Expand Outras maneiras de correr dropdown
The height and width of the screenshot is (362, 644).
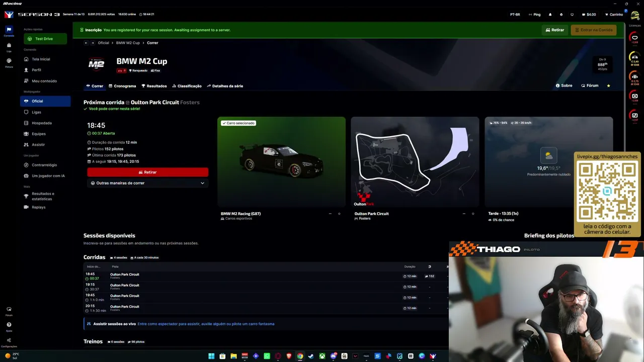coord(147,183)
